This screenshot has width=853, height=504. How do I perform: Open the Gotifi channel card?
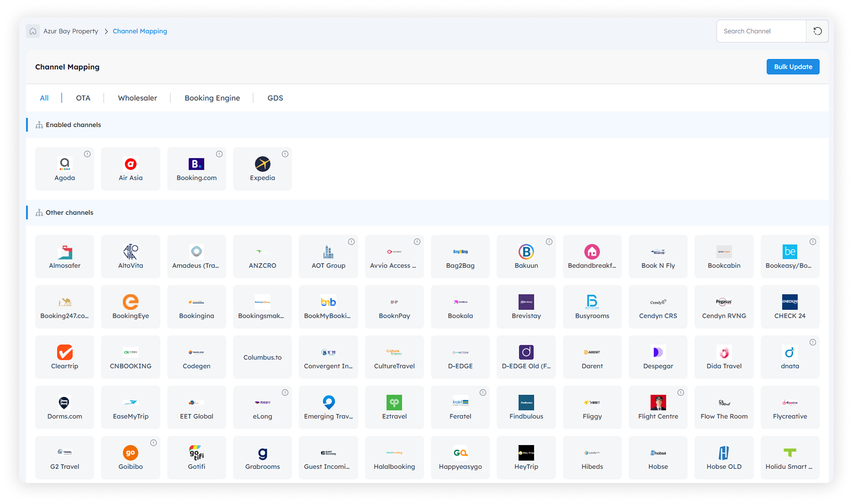(x=196, y=457)
